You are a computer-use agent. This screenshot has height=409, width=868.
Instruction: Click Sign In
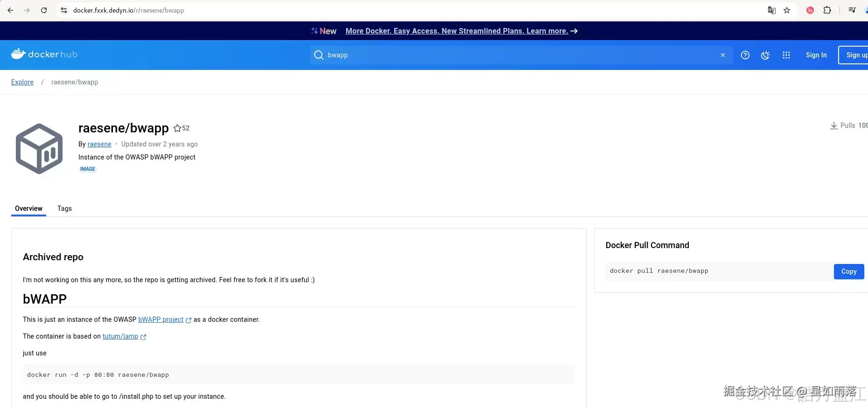(x=816, y=55)
